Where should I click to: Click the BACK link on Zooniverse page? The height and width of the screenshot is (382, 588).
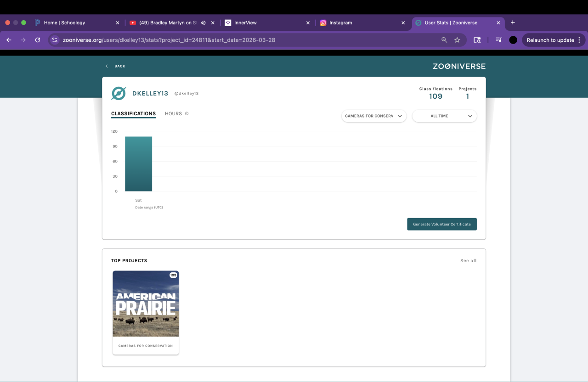(115, 66)
